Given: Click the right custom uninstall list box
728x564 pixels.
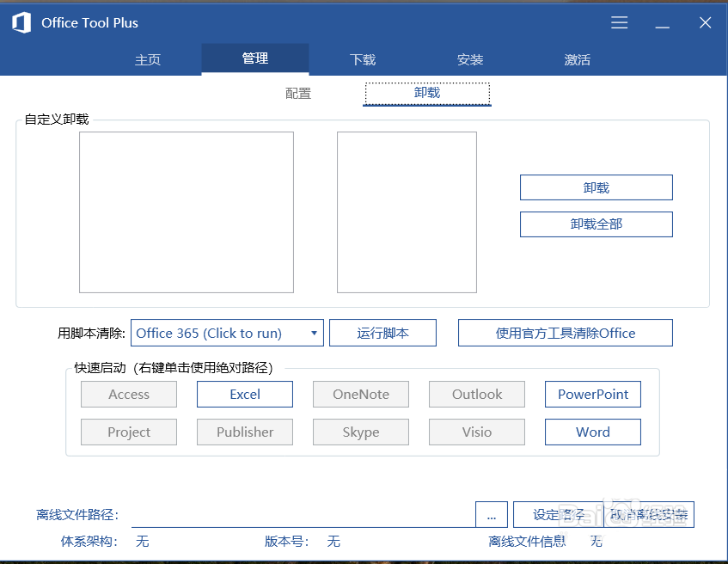Looking at the screenshot, I should [x=407, y=212].
